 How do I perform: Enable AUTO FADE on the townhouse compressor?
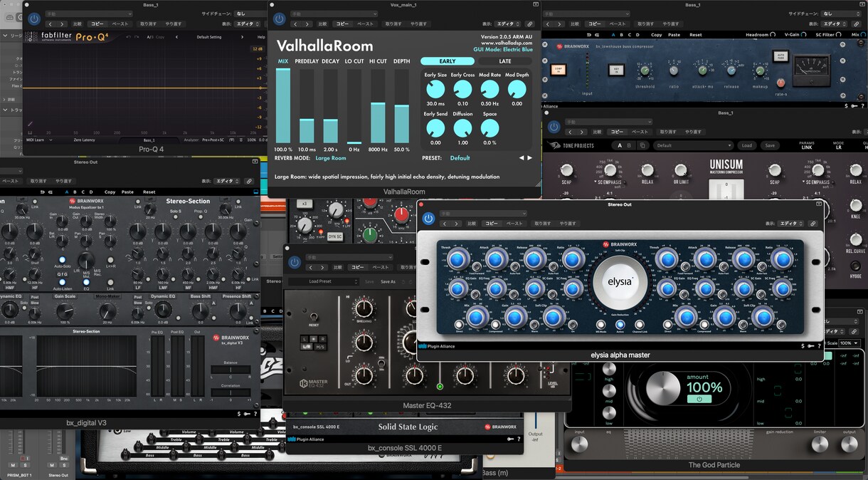tap(781, 56)
